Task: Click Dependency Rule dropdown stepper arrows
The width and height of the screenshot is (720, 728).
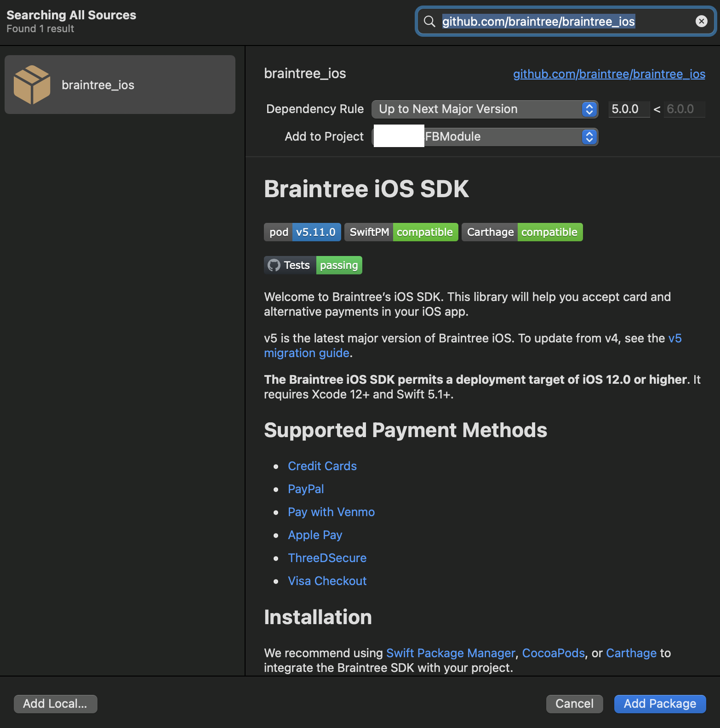Action: point(589,109)
